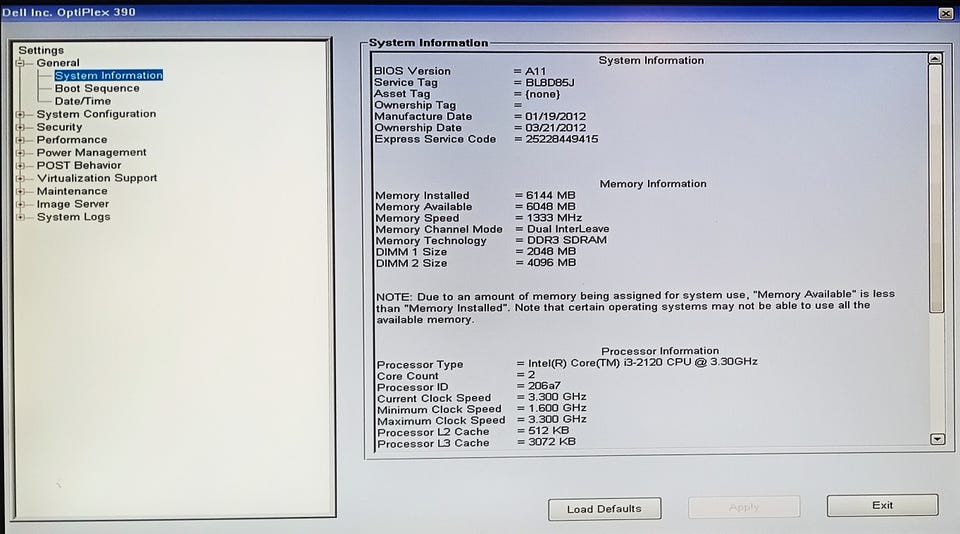Select Virtualization Support category label
The height and width of the screenshot is (534, 960).
coord(97,178)
